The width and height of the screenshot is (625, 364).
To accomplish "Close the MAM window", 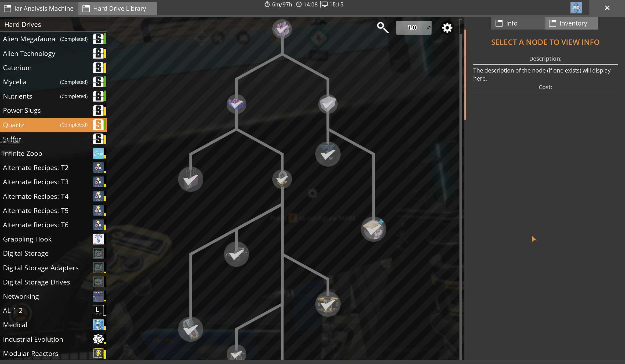I will pyautogui.click(x=607, y=8).
